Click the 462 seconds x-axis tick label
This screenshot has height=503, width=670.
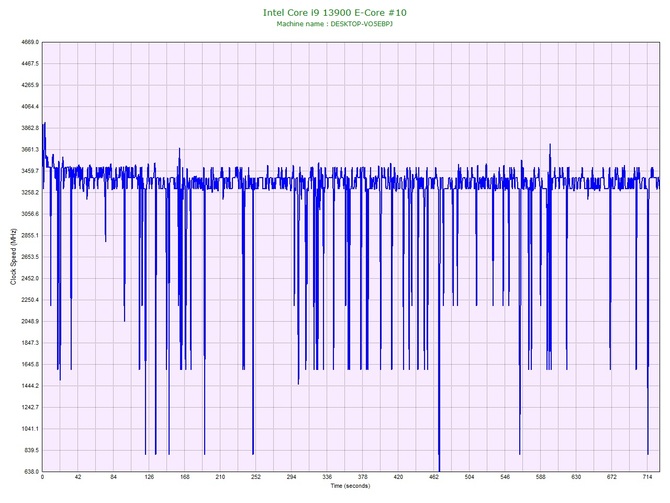(x=434, y=477)
